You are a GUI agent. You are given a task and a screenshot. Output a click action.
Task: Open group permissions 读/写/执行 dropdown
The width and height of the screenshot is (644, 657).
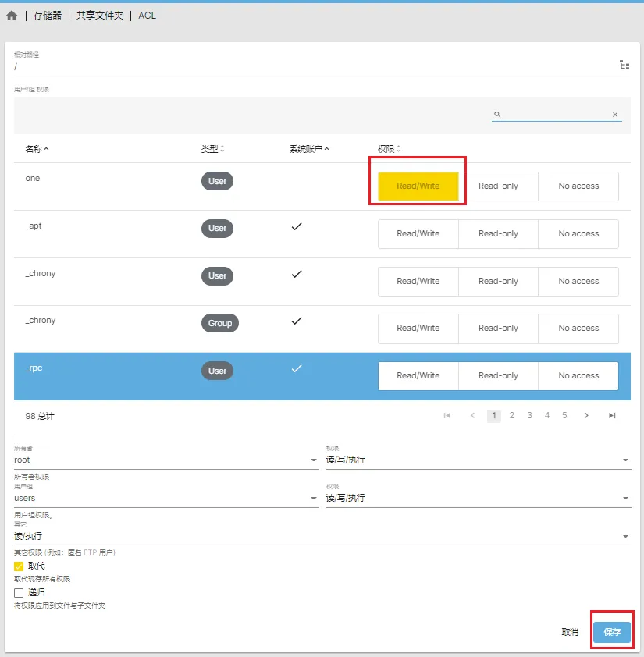point(479,498)
